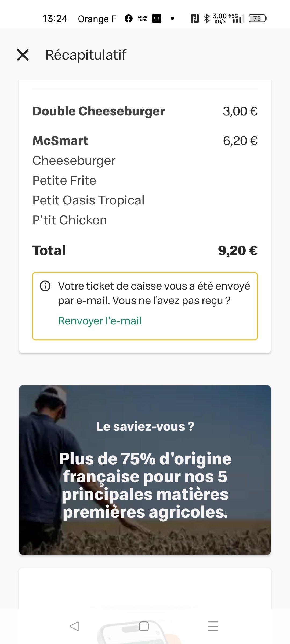Tap the Temu notification icon in status bar
The height and width of the screenshot is (644, 290).
click(x=143, y=19)
